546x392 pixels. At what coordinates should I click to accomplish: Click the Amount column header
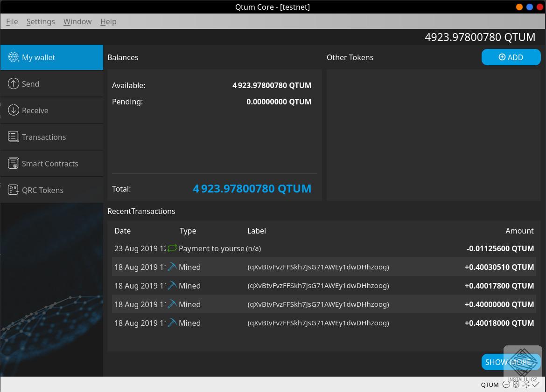pos(519,231)
